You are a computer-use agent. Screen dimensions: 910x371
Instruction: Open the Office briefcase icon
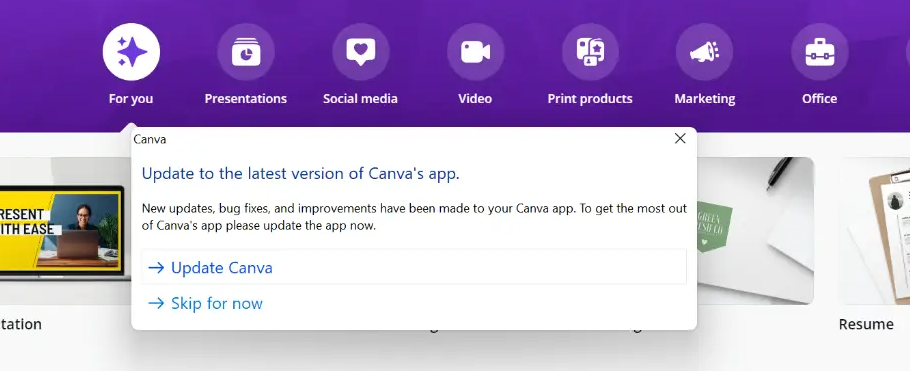(819, 52)
